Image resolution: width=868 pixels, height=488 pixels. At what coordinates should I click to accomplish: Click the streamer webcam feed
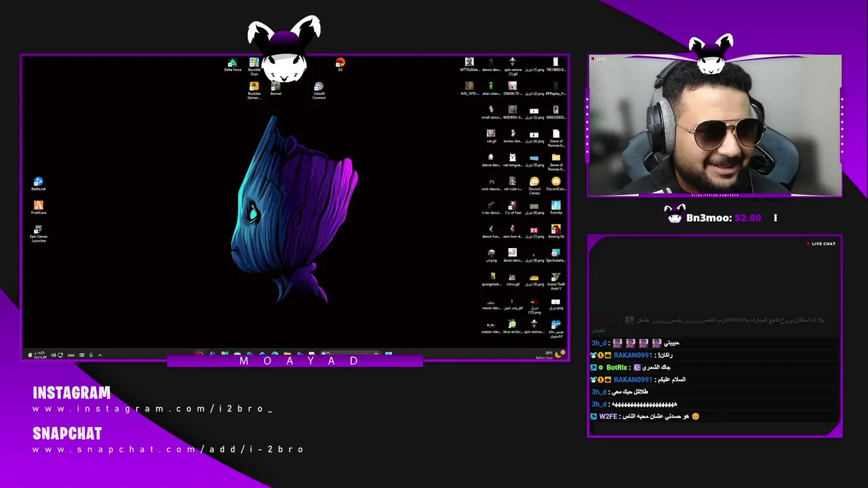(715, 126)
